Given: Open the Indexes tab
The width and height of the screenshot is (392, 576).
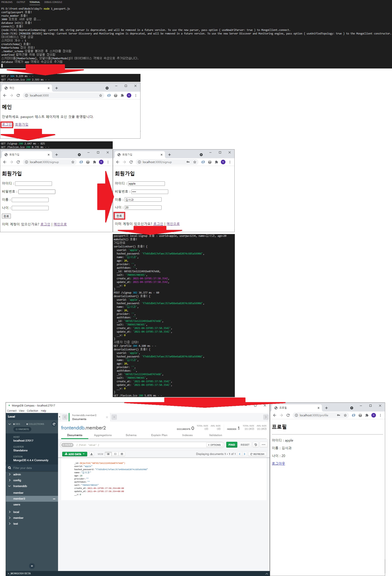Looking at the screenshot, I should [x=187, y=435].
